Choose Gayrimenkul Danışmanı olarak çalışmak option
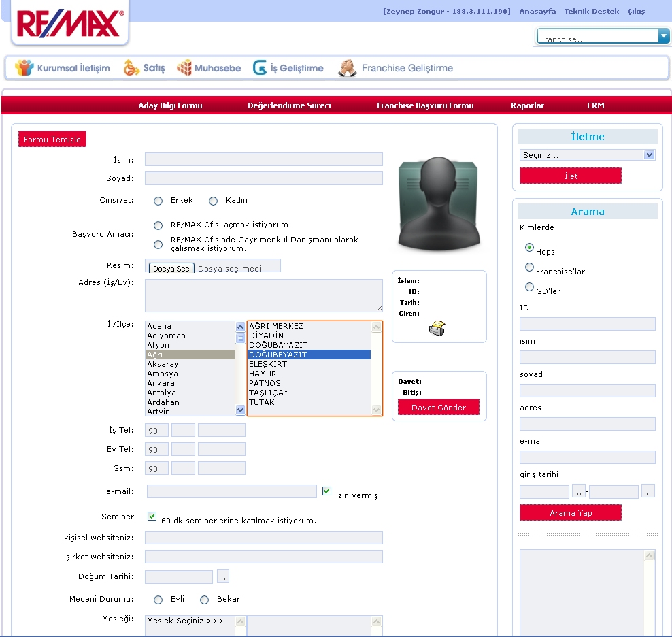Screen dimensions: 672x637 point(158,244)
